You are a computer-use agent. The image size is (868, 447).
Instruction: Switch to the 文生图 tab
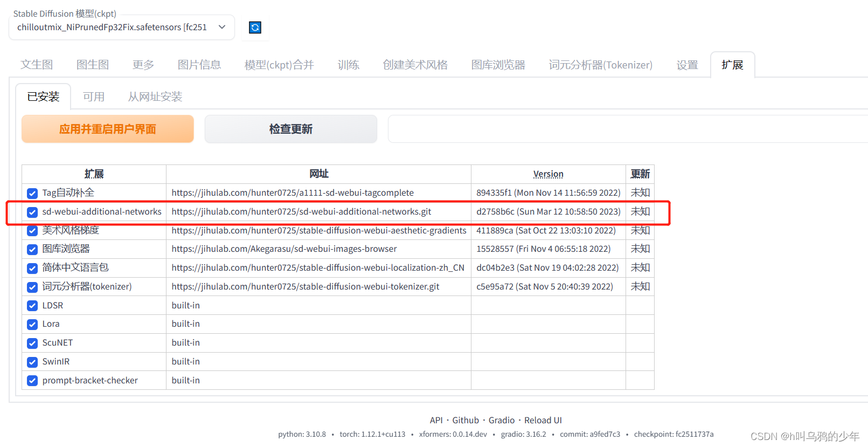tap(37, 65)
